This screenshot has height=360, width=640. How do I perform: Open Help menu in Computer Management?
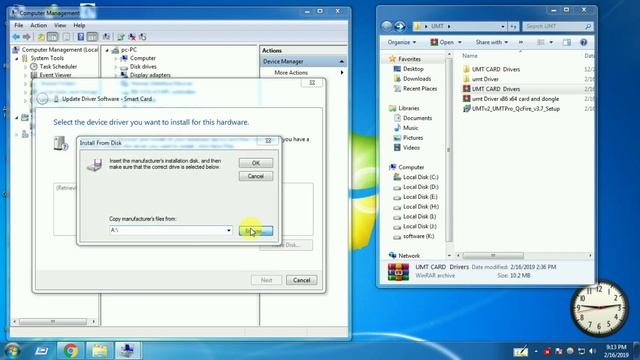pos(79,25)
